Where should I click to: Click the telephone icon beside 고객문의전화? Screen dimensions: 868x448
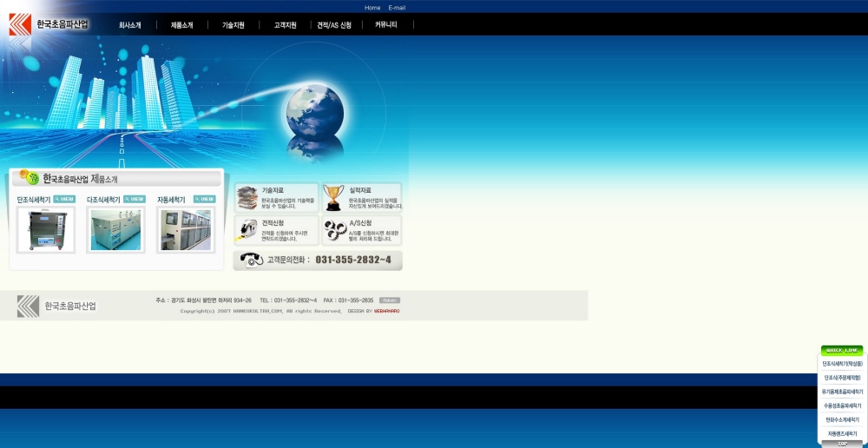pyautogui.click(x=251, y=260)
